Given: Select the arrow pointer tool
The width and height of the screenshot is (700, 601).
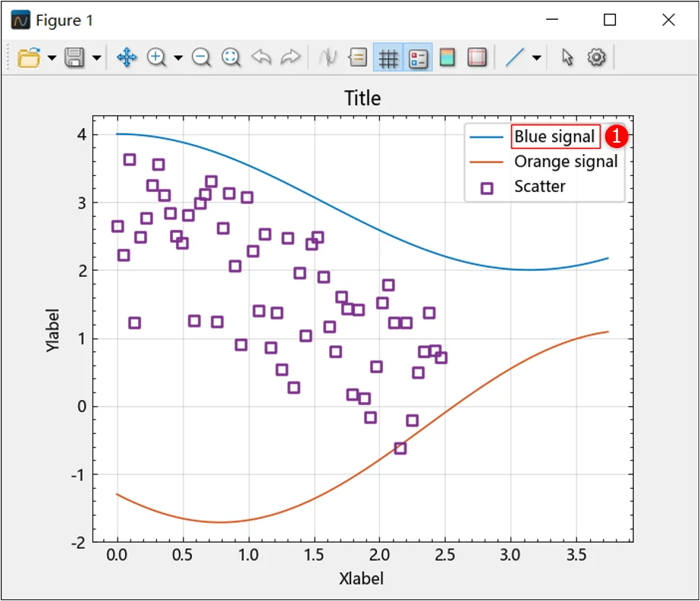Looking at the screenshot, I should point(567,58).
